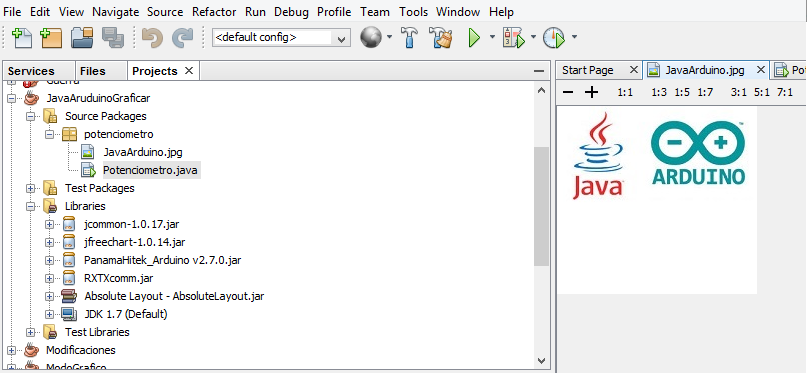The width and height of the screenshot is (807, 373).
Task: Click the Clean and Build icon
Action: (x=442, y=38)
